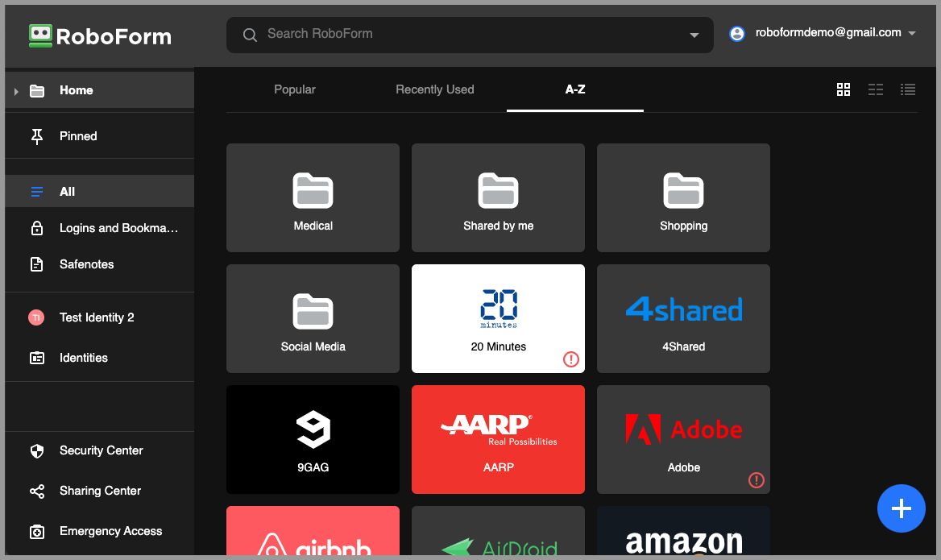Open the Airbnb login tile

(x=313, y=530)
